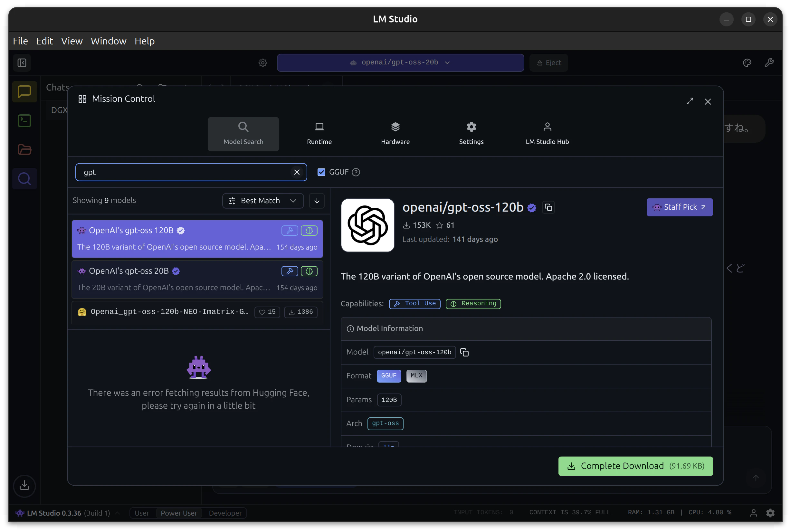The width and height of the screenshot is (791, 532).
Task: Switch to the Settings tab
Action: tap(471, 134)
